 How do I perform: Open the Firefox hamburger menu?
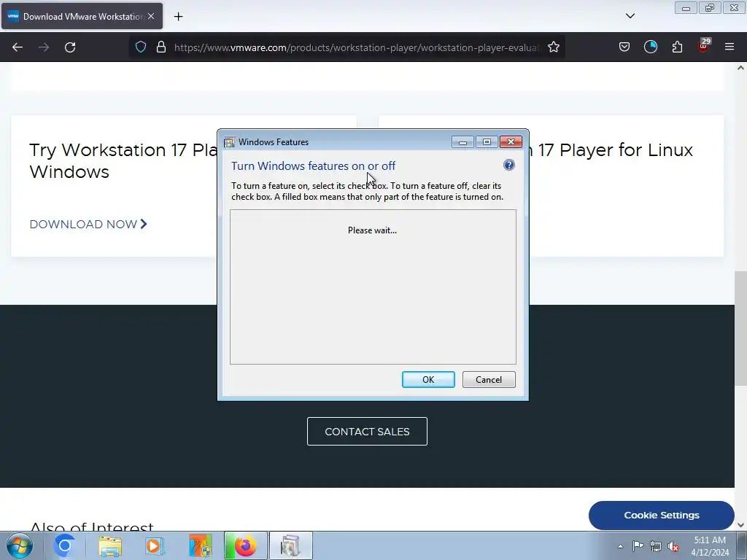coord(729,47)
